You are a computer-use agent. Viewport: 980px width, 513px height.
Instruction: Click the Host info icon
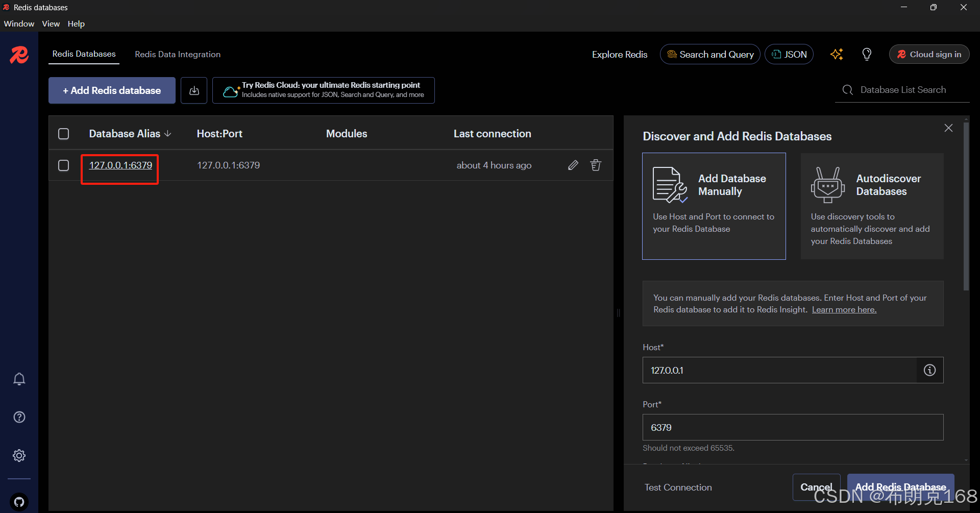coord(929,370)
